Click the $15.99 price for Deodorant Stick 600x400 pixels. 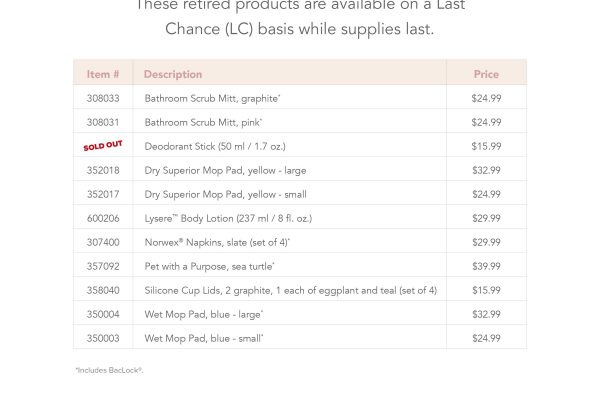pyautogui.click(x=486, y=146)
